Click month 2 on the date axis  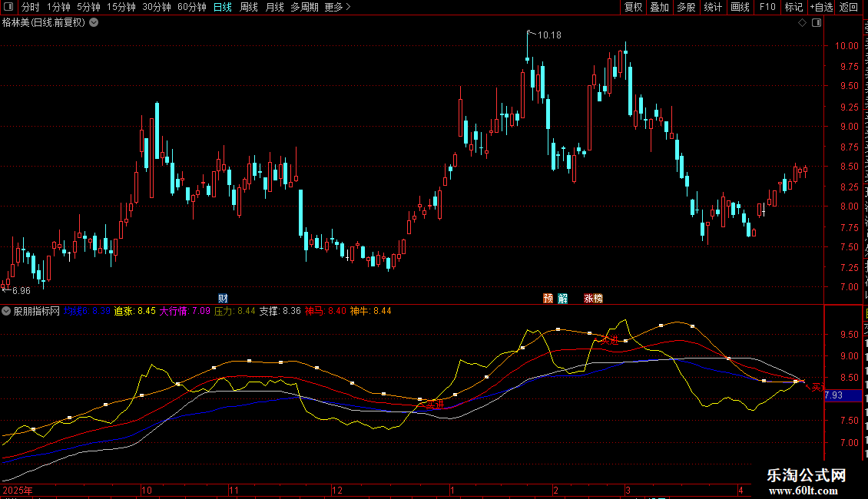click(x=555, y=490)
